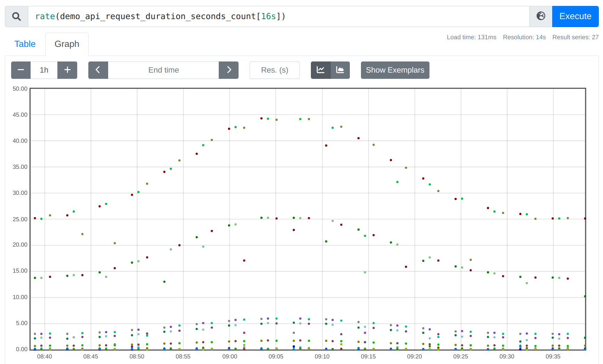Click the plus icon to extend the time range
Viewport: 603px width, 364px height.
point(67,70)
